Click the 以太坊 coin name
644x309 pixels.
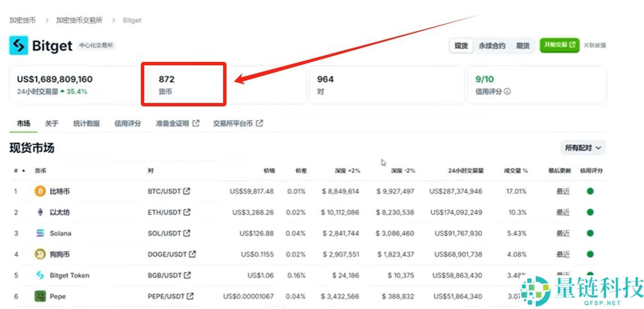pyautogui.click(x=60, y=212)
